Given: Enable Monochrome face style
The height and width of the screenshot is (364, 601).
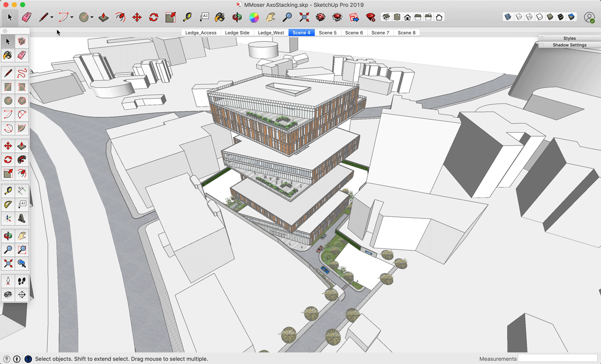Looking at the screenshot, I should (571, 17).
